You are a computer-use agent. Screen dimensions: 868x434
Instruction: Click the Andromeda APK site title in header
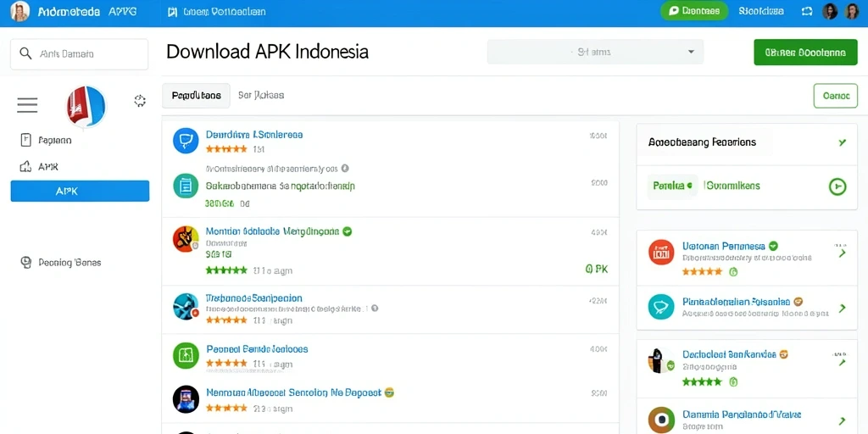[88, 12]
